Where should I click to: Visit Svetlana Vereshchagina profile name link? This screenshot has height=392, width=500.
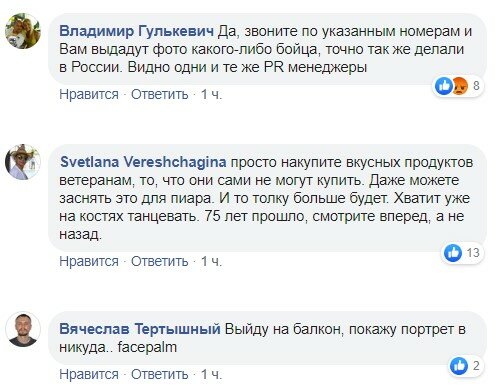tap(143, 162)
